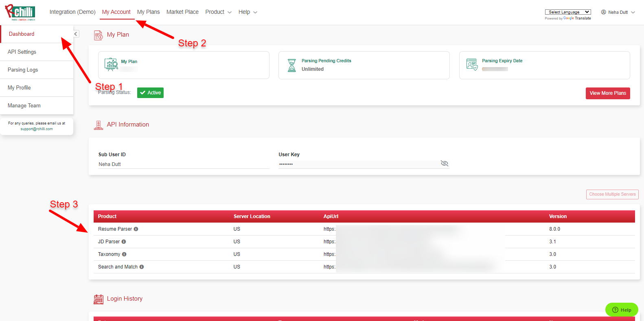The image size is (644, 321).
Task: Click the Version column header
Action: 558,216
